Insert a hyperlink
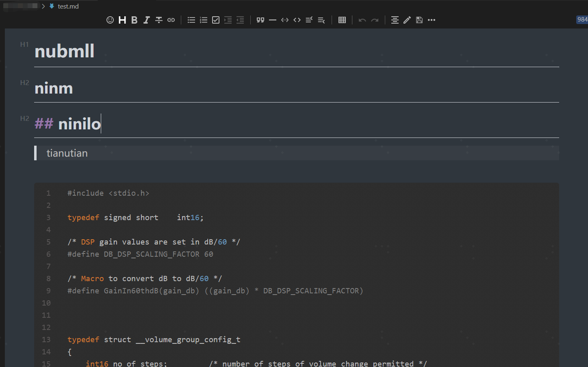The width and height of the screenshot is (588, 367). [x=171, y=20]
